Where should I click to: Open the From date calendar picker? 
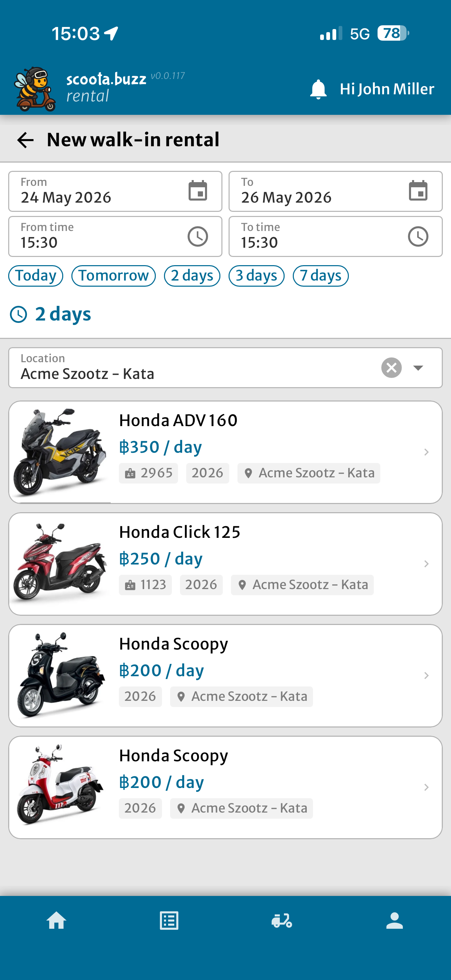click(x=198, y=191)
